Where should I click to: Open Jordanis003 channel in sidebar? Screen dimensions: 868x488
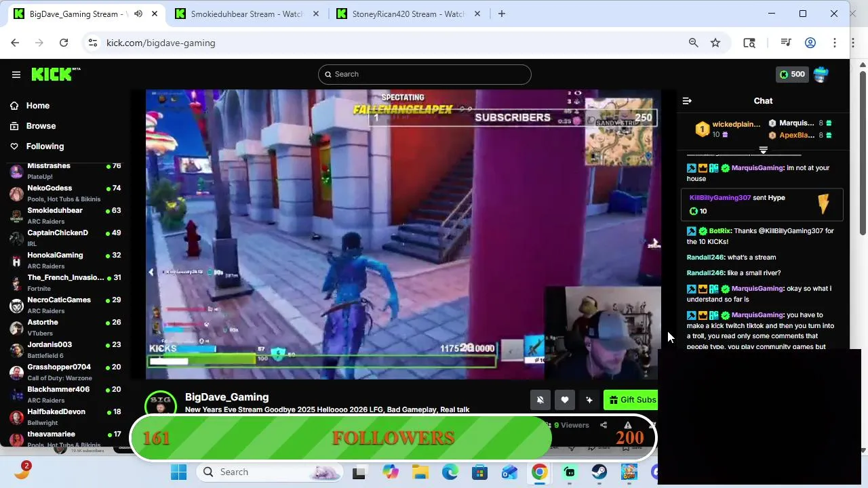[65, 350]
